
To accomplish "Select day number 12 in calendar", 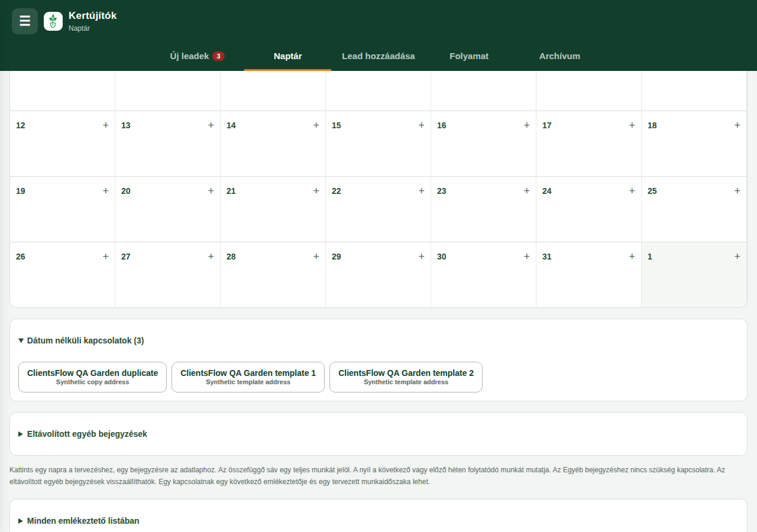I will pyautogui.click(x=21, y=125).
